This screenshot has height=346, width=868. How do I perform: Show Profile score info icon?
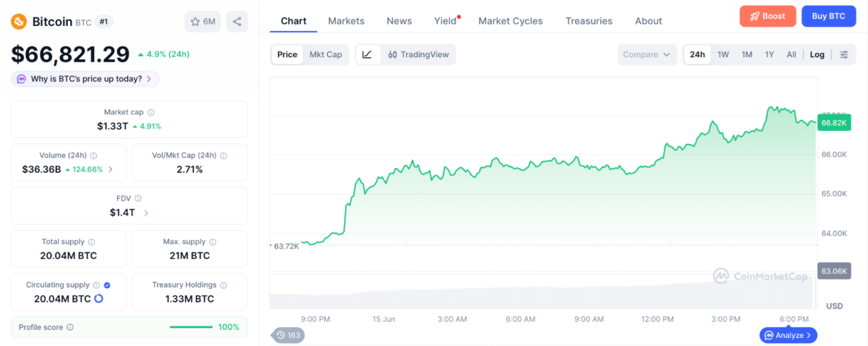pos(70,327)
